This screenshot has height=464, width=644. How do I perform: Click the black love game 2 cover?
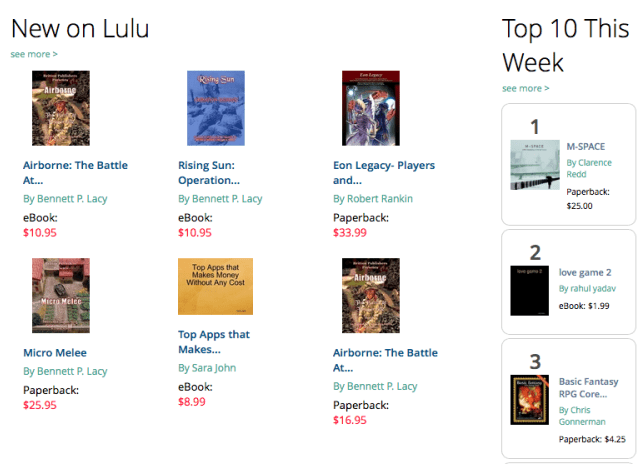coord(529,290)
